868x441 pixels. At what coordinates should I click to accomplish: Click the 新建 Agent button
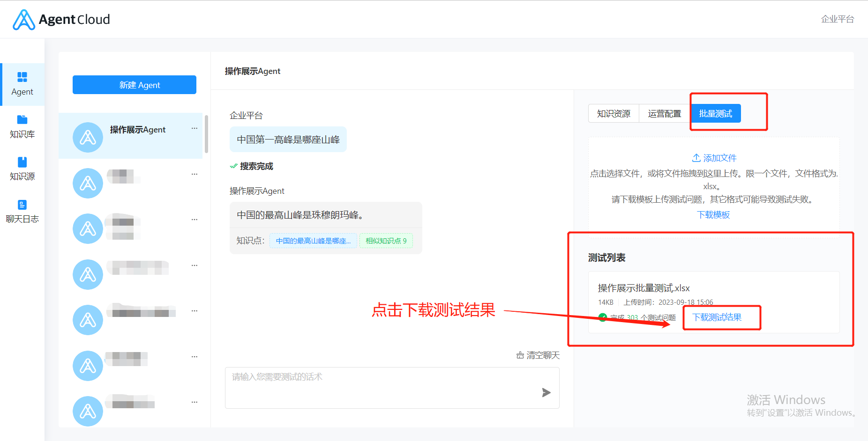(x=135, y=85)
